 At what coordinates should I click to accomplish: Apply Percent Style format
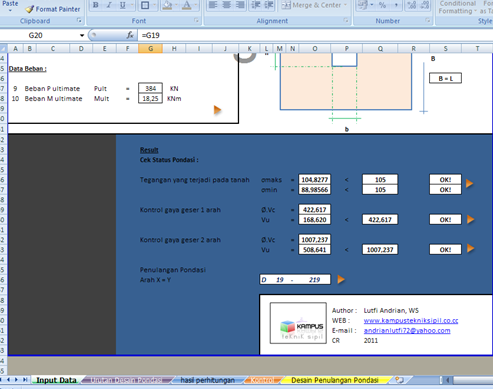coord(382,5)
